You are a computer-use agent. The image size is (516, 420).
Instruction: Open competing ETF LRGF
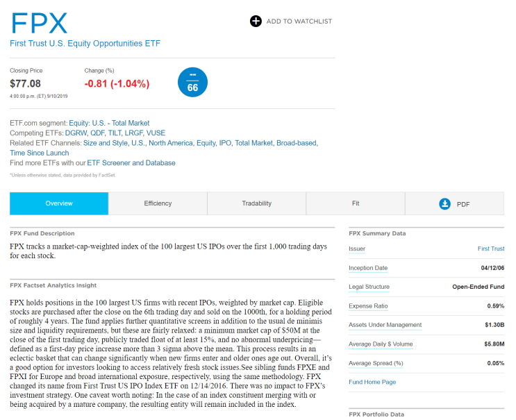133,133
